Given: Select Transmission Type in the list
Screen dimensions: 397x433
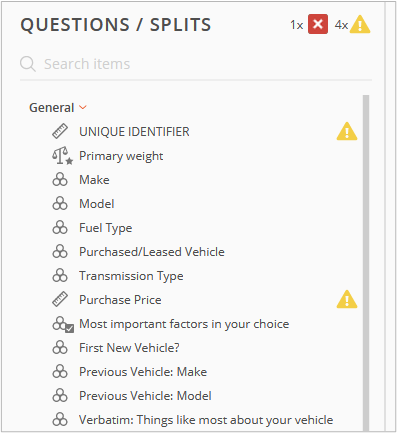Looking at the screenshot, I should 131,276.
